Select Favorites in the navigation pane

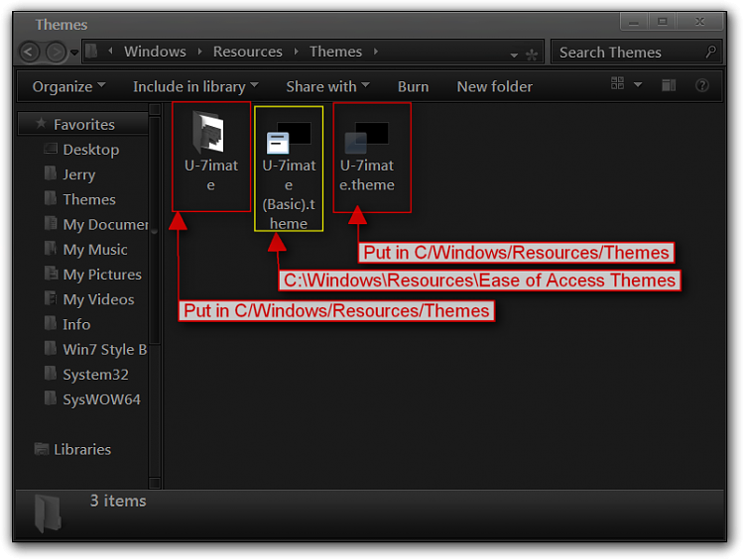pos(84,124)
